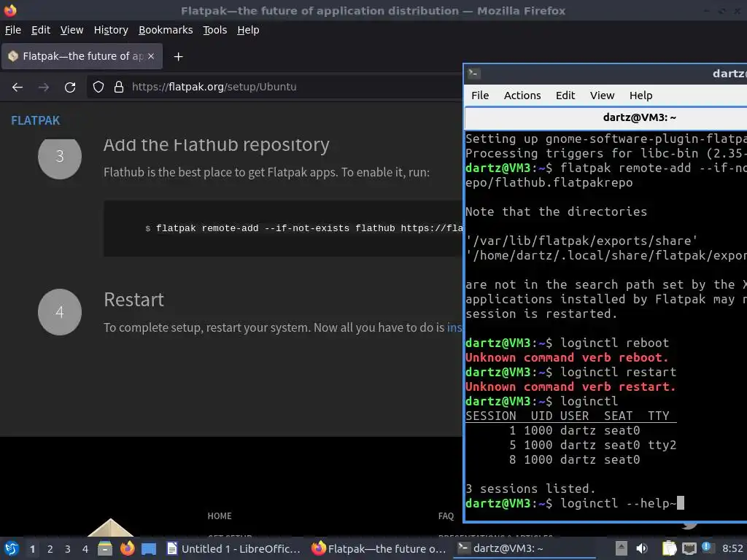This screenshot has width=747, height=560.
Task: Open the update notification tray icon
Action: pyautogui.click(x=707, y=548)
